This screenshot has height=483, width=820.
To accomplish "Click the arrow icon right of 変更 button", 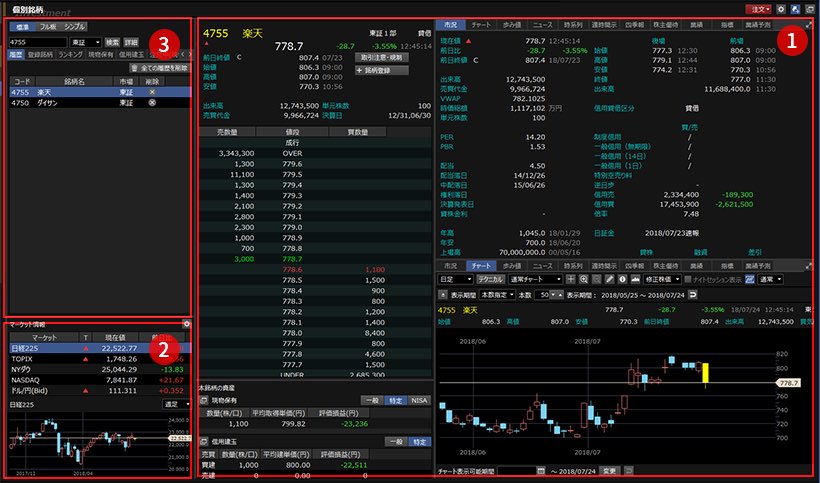I will pyautogui.click(x=629, y=471).
